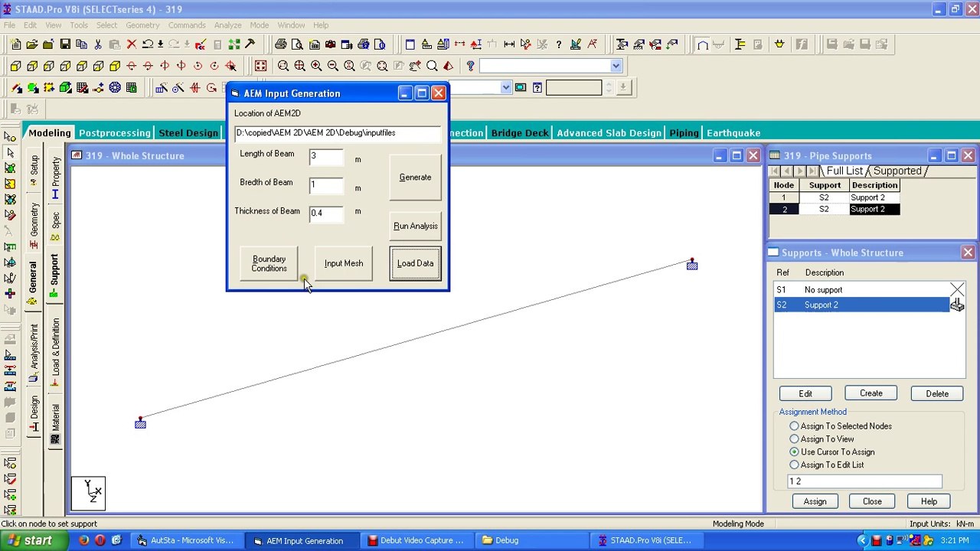Switch to the Steel Design tab
This screenshot has height=551, width=980.
coord(188,132)
